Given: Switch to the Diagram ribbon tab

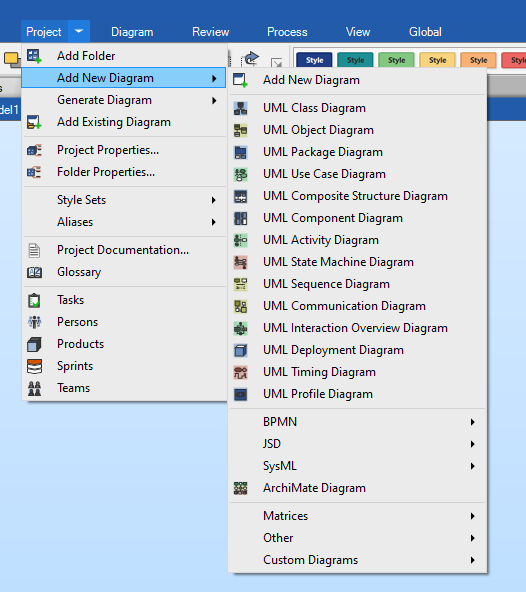Looking at the screenshot, I should coord(132,32).
